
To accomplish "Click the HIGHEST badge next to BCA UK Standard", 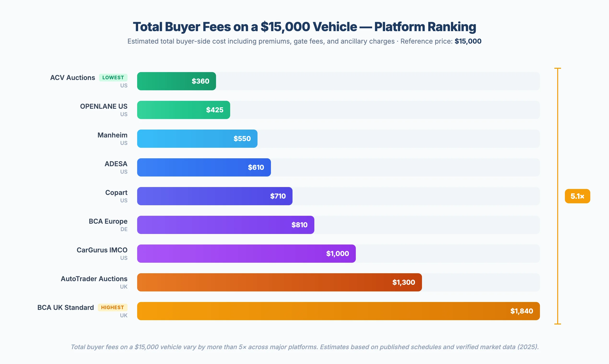I will click(x=112, y=307).
